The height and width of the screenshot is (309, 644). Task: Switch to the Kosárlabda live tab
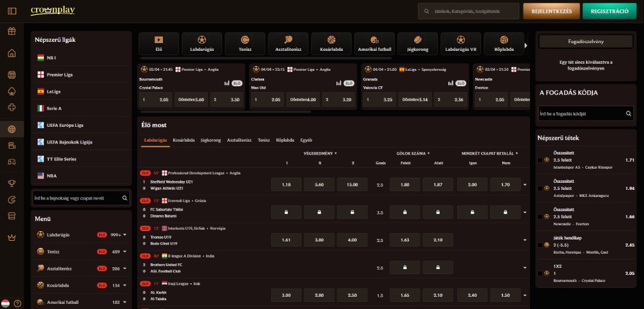[x=184, y=139]
